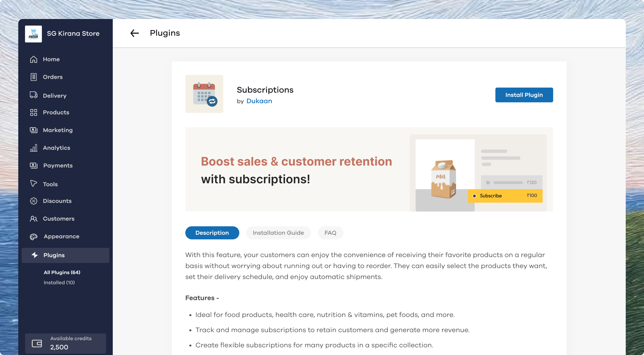Click the Plugins lightning bolt icon
The height and width of the screenshot is (355, 644).
[35, 255]
